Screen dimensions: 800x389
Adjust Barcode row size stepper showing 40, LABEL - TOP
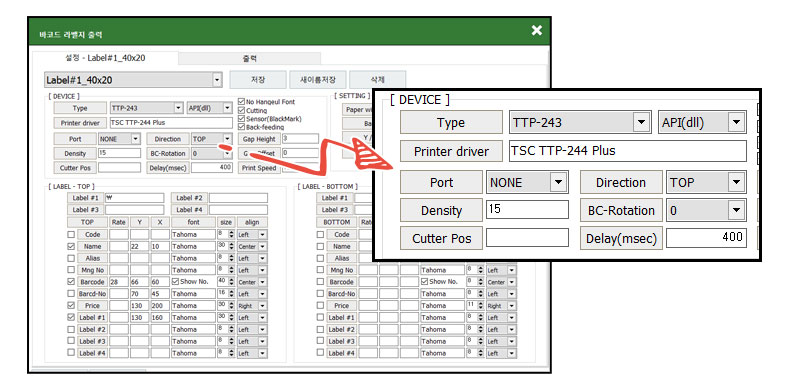(231, 282)
